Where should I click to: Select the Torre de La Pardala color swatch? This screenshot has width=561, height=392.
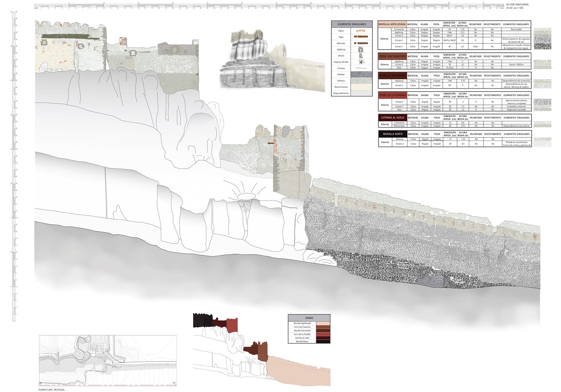[x=323, y=334]
